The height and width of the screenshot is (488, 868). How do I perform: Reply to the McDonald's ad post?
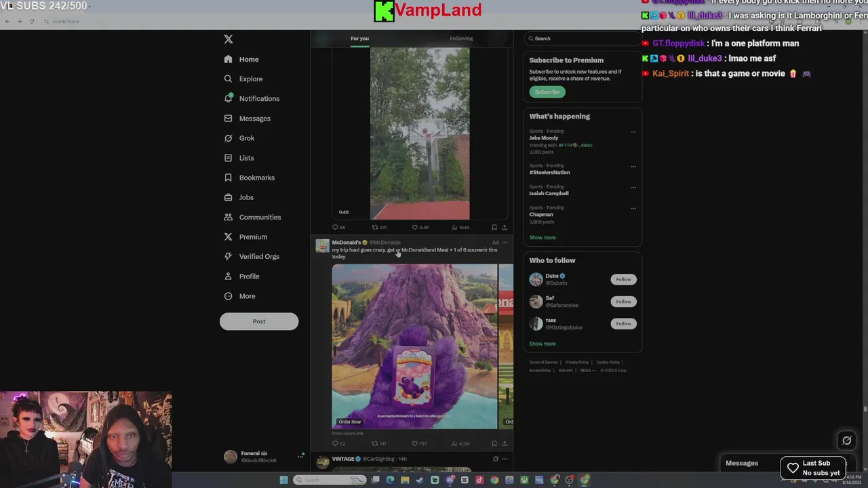click(338, 444)
